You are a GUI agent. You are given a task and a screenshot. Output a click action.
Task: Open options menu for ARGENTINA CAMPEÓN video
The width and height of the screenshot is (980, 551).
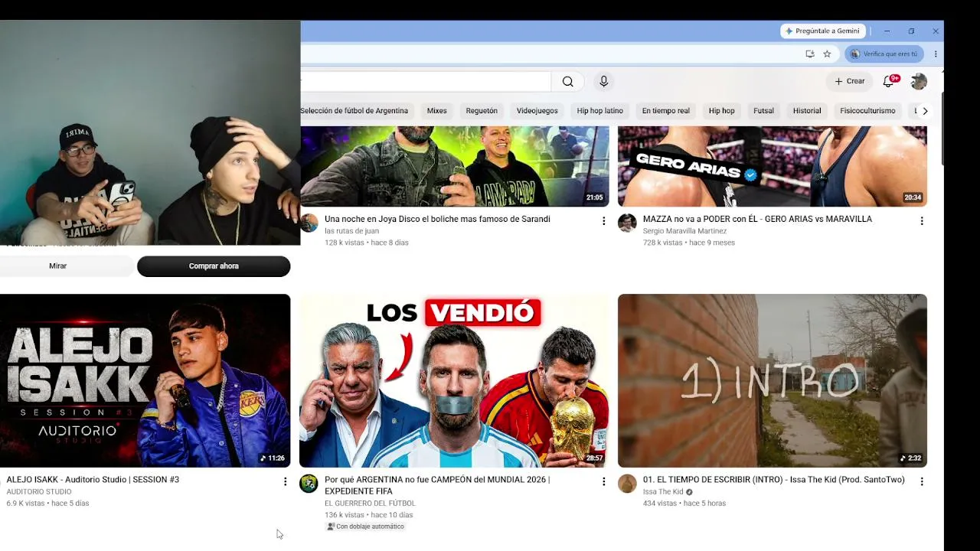(x=603, y=482)
